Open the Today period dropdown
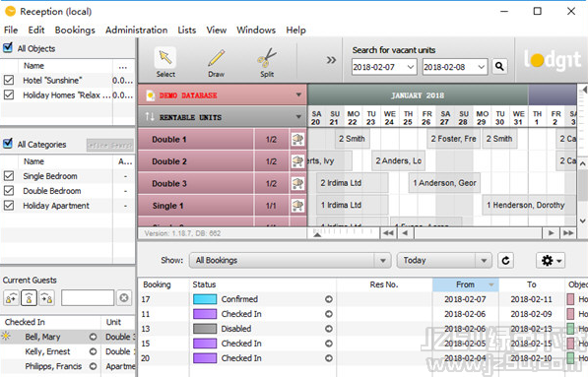This screenshot has width=588, height=377. [x=484, y=261]
